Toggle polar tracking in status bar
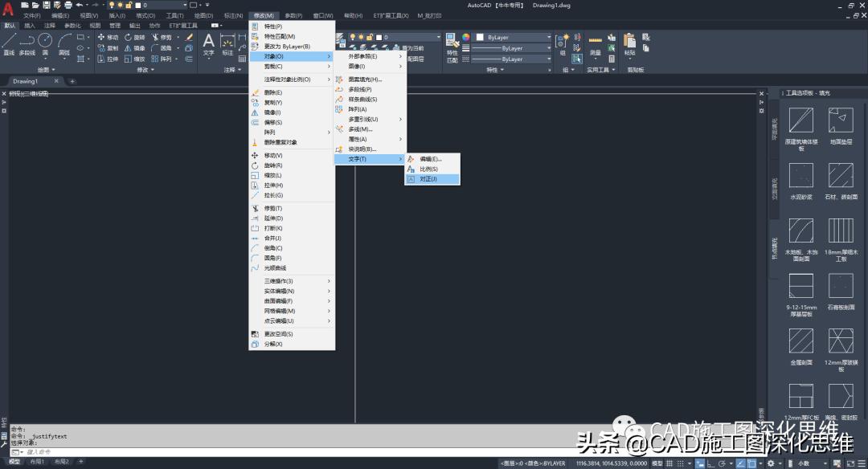Screen dimensions: 868x469 [721, 463]
